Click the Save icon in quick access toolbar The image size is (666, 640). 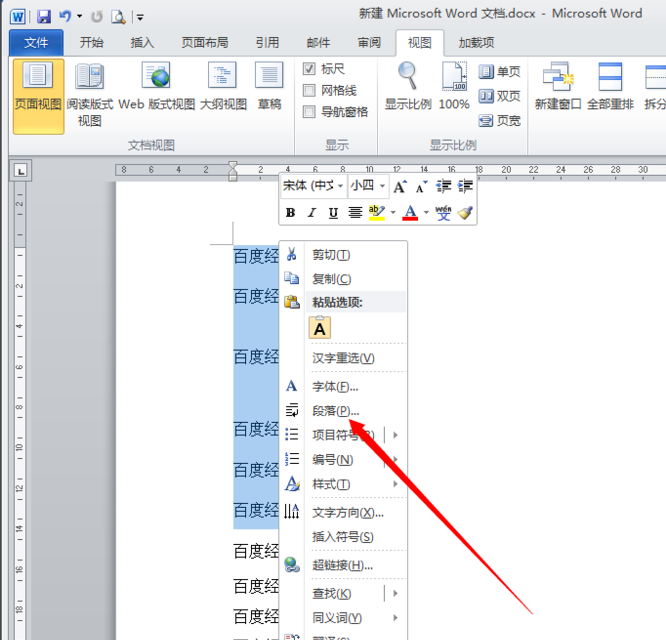(x=44, y=17)
